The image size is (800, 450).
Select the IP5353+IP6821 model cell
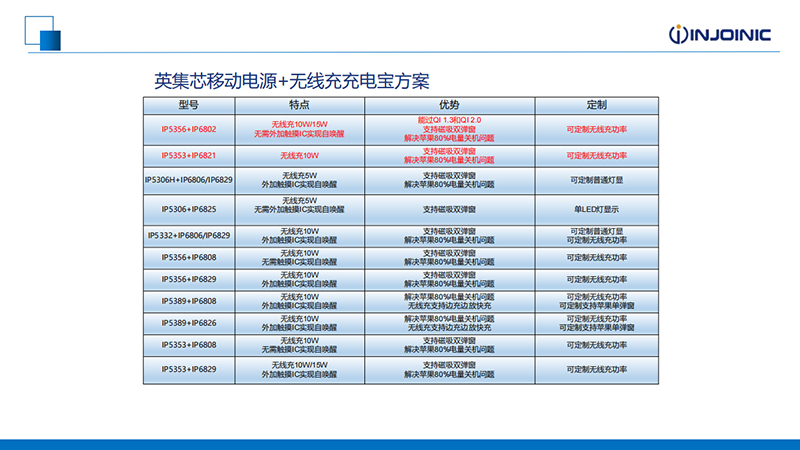[189, 156]
